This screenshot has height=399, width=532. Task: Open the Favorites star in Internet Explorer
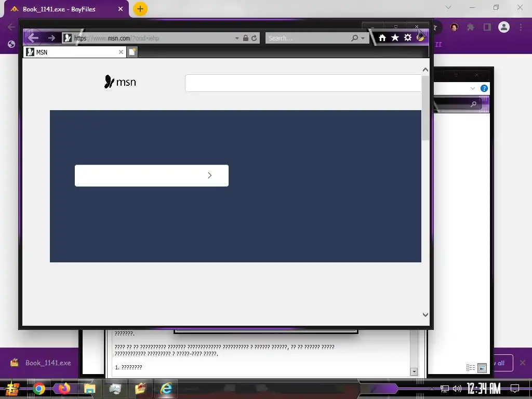point(395,37)
